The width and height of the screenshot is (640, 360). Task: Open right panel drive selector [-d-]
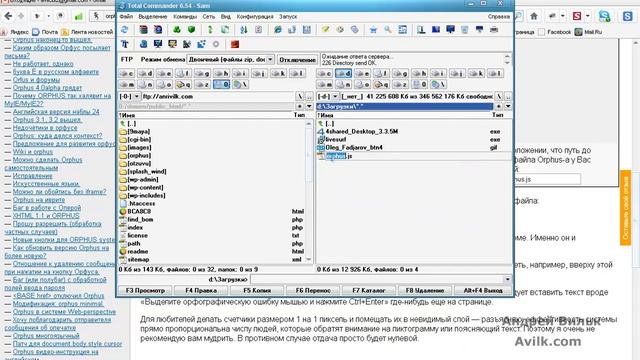[327, 96]
